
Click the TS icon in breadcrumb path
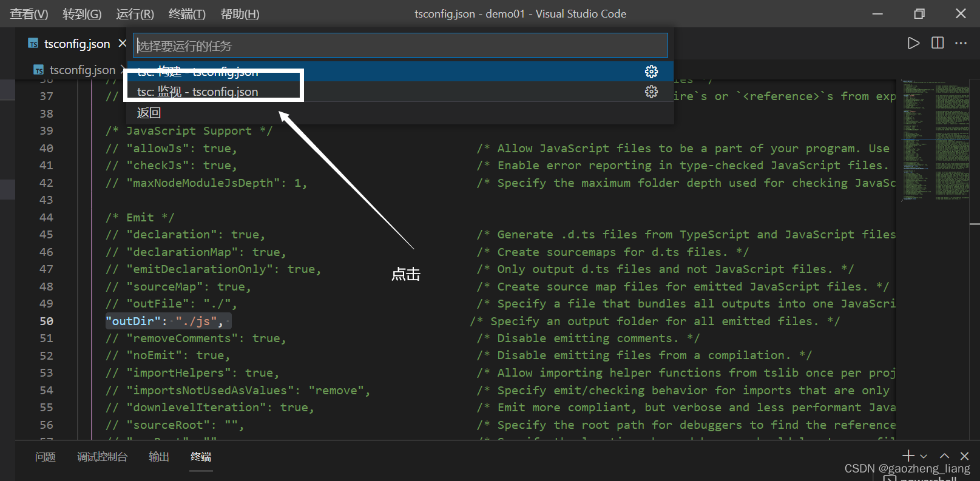(38, 70)
